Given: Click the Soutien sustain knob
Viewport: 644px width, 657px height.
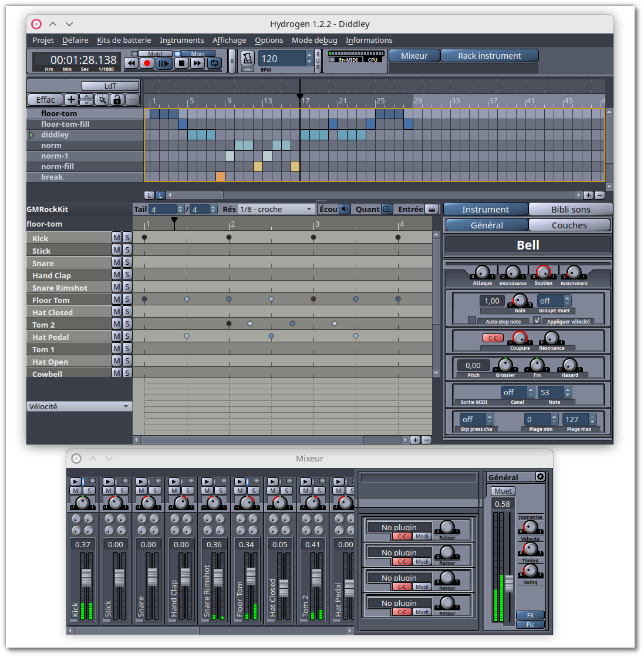Looking at the screenshot, I should (x=544, y=272).
